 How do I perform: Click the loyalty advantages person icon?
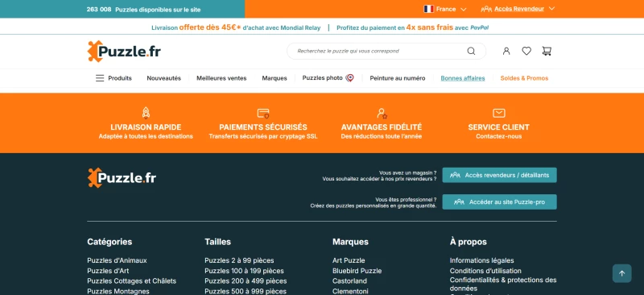click(x=382, y=113)
